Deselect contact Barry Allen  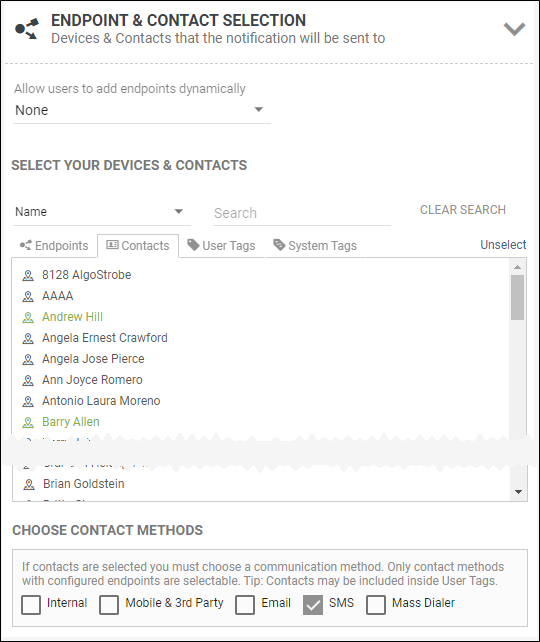point(71,421)
